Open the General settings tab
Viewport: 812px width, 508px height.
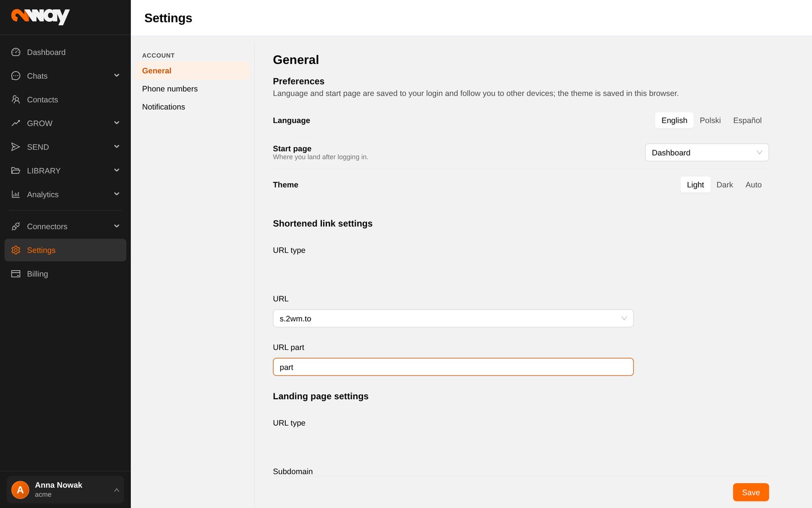[x=192, y=71]
